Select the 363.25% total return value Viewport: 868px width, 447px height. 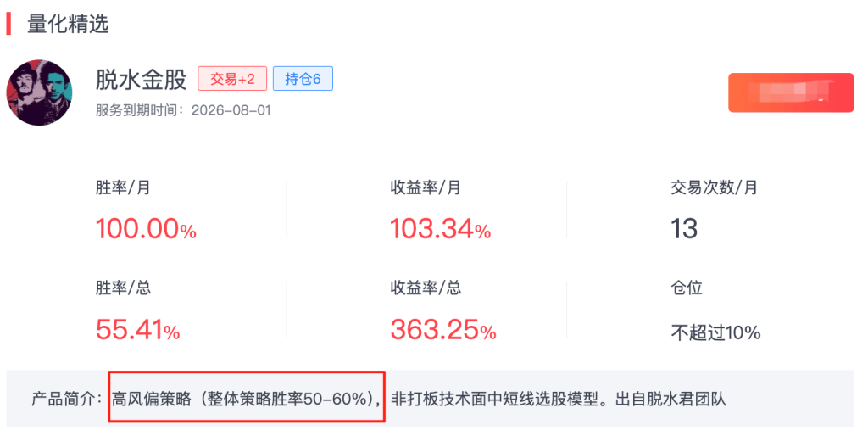pyautogui.click(x=442, y=331)
